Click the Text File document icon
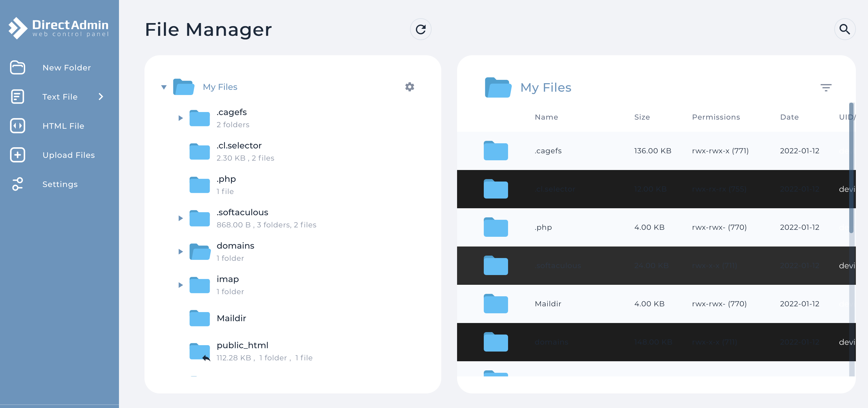 coord(18,97)
